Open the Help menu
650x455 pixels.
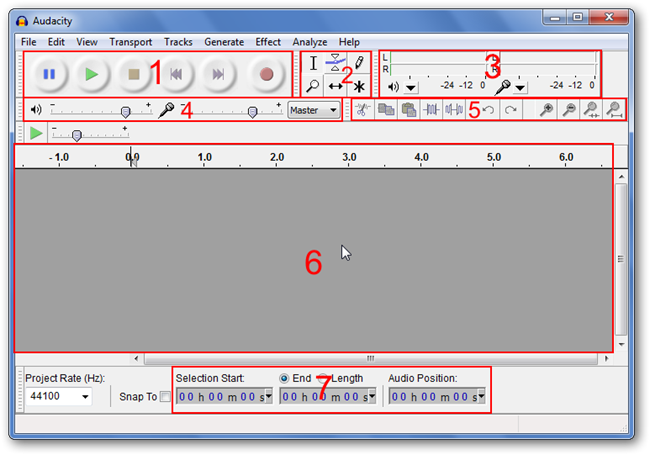coord(349,42)
